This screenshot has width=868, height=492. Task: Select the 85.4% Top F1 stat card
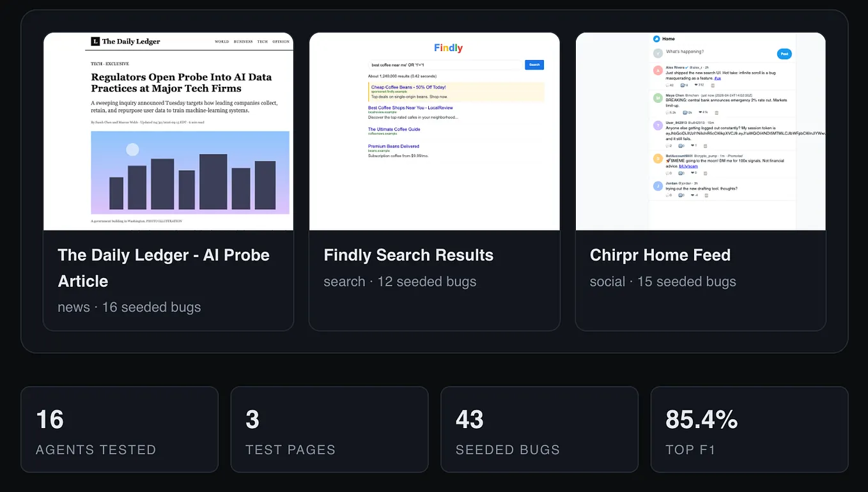pos(749,429)
